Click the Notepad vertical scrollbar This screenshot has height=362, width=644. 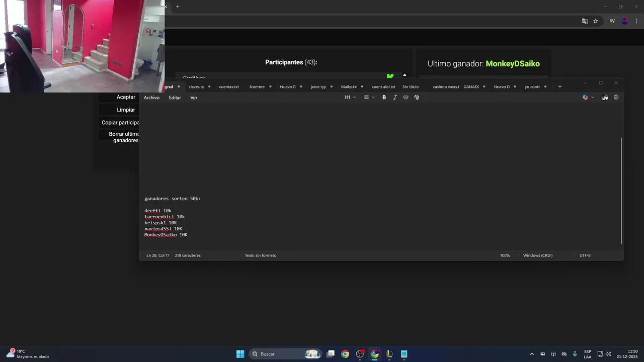[x=621, y=190]
